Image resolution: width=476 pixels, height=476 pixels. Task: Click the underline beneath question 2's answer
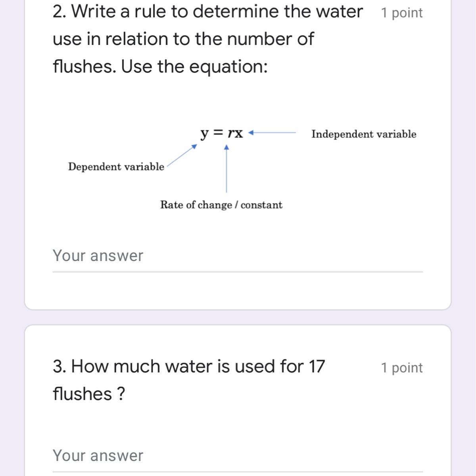237,272
